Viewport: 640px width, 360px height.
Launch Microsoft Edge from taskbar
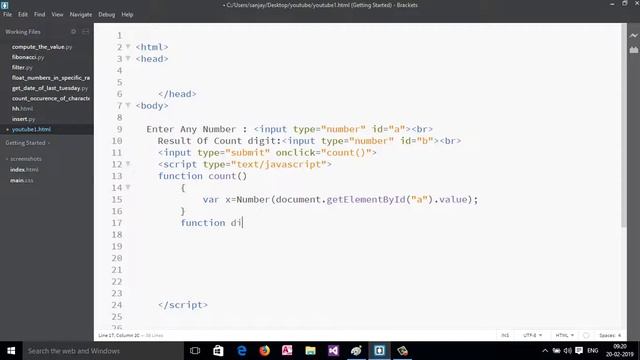pyautogui.click(x=242, y=351)
